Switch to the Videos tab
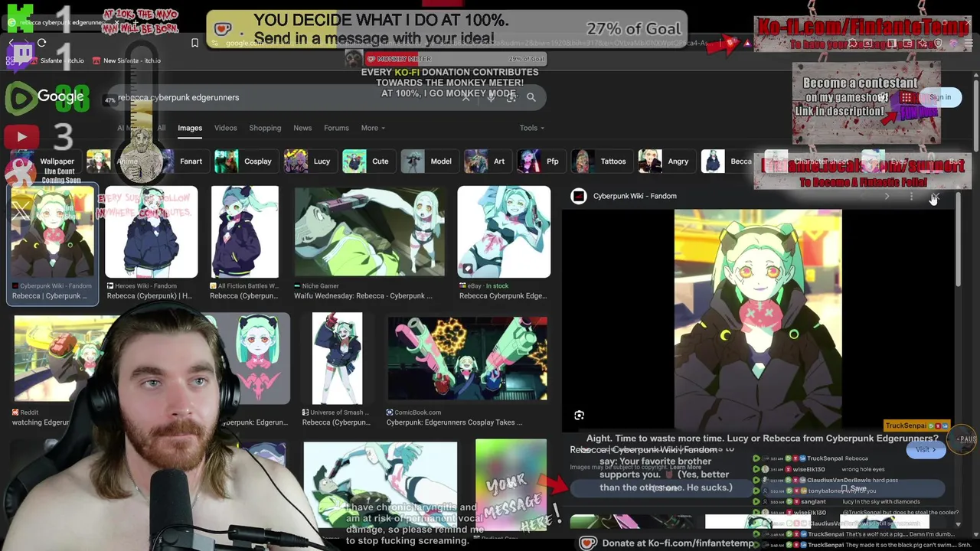The width and height of the screenshot is (980, 551). 225,128
